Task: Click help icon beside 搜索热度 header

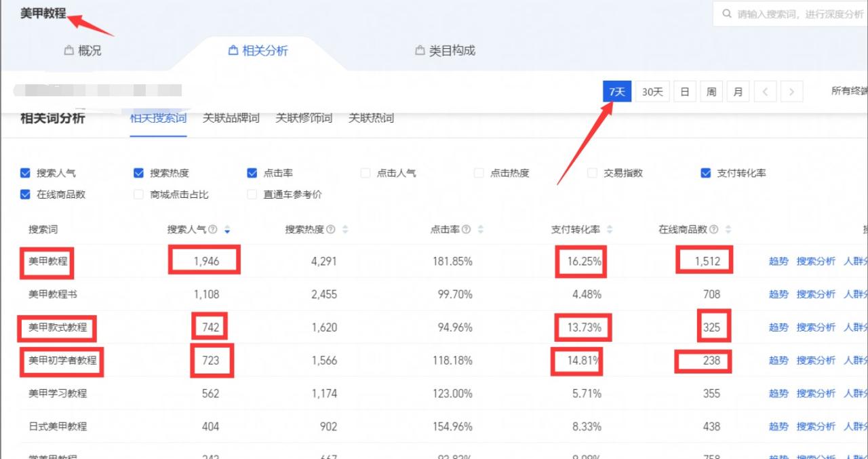Action: click(x=331, y=230)
